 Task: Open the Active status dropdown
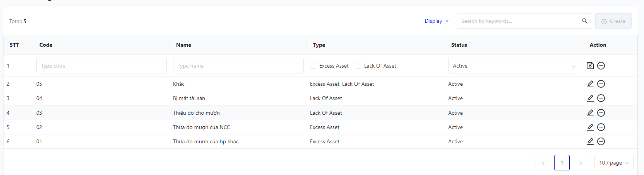(514, 66)
